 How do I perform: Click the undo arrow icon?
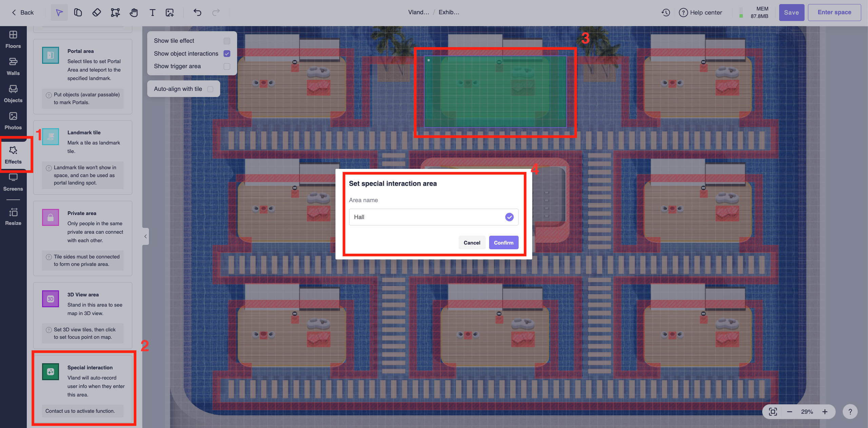pos(197,13)
